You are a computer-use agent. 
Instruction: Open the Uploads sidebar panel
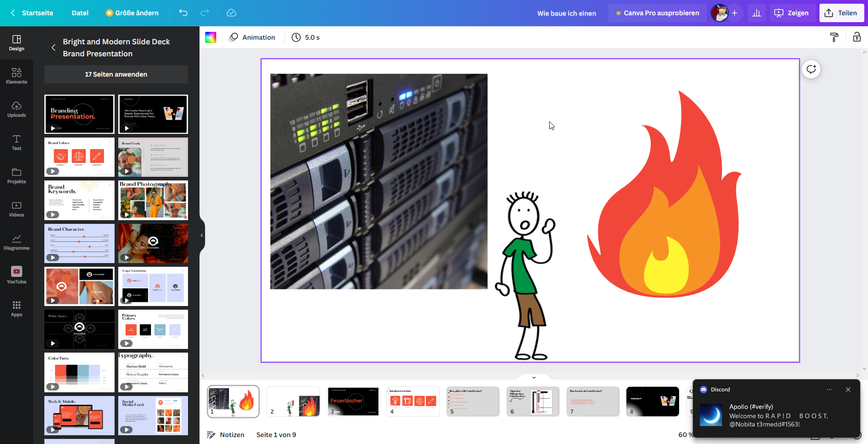click(x=17, y=109)
